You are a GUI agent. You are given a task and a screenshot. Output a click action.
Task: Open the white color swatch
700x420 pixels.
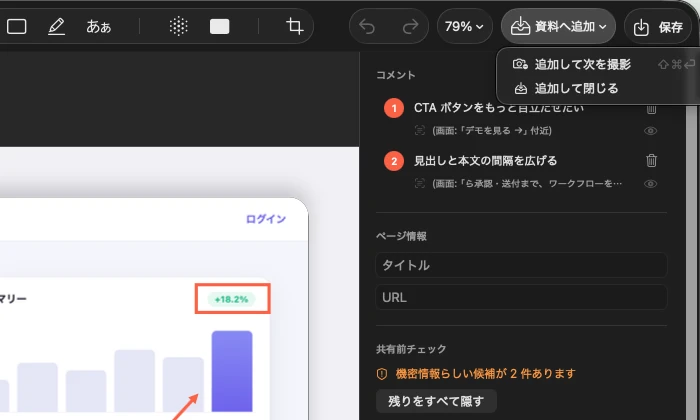(220, 27)
